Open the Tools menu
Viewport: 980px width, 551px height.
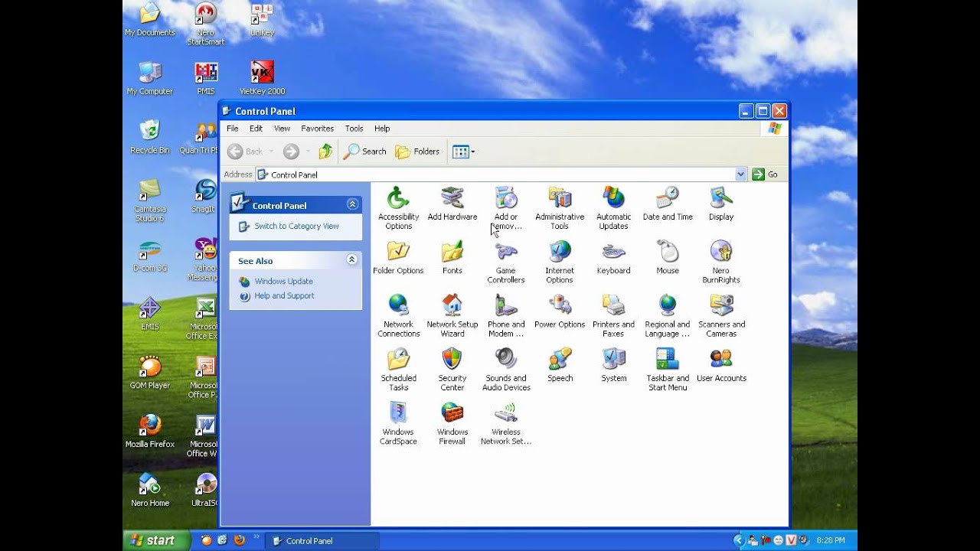tap(354, 129)
